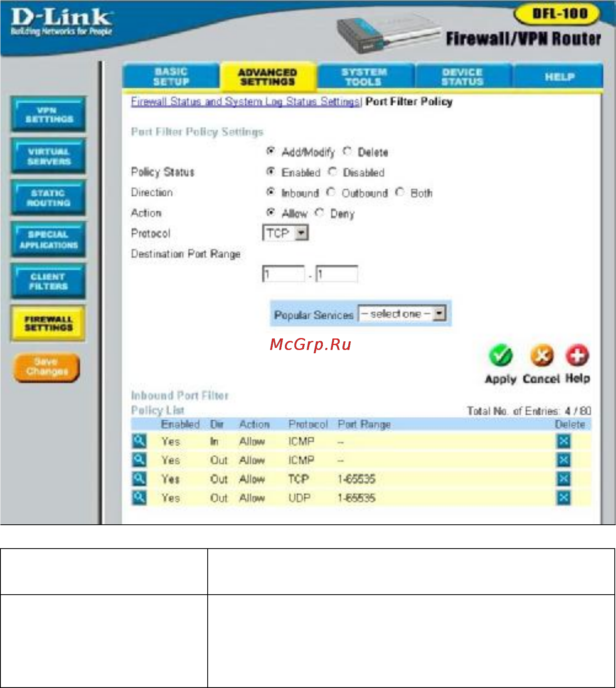The image size is (616, 688).
Task: Open the Help tab
Action: [559, 76]
